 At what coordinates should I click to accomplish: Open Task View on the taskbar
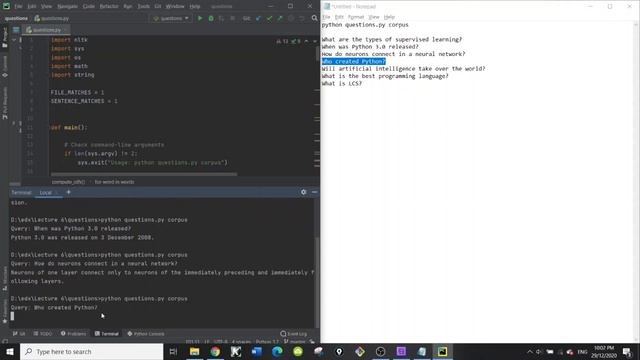(x=173, y=351)
